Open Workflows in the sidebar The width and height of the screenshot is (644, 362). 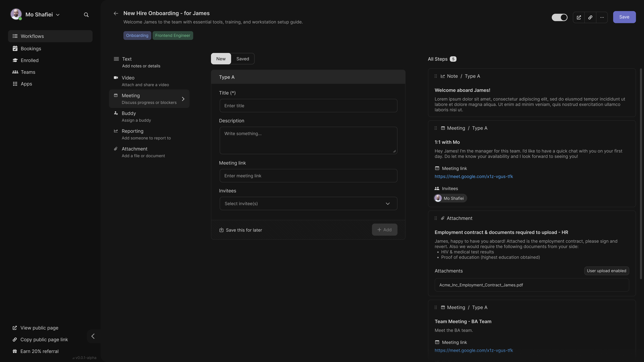50,36
